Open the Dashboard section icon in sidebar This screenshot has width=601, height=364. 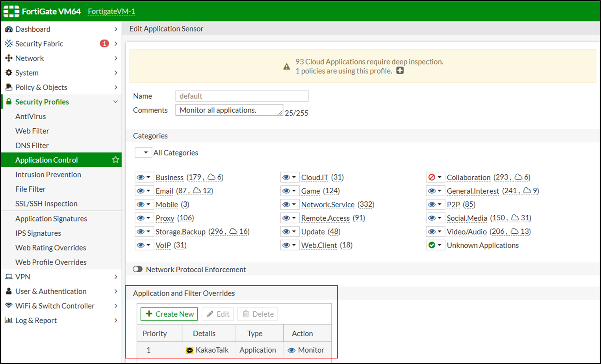9,29
